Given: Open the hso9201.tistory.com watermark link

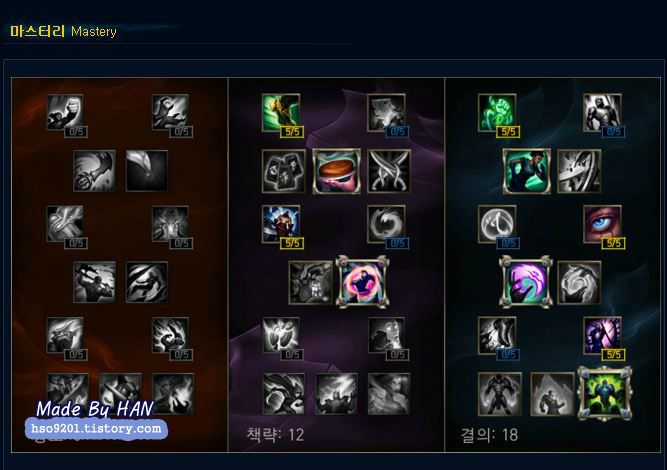Looking at the screenshot, I should point(97,428).
